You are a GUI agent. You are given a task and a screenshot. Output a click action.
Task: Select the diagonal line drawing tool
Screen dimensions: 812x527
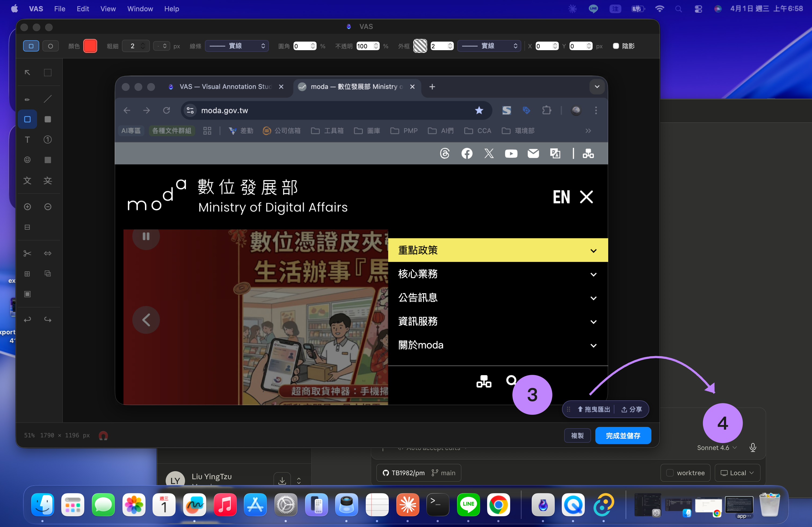(x=48, y=99)
